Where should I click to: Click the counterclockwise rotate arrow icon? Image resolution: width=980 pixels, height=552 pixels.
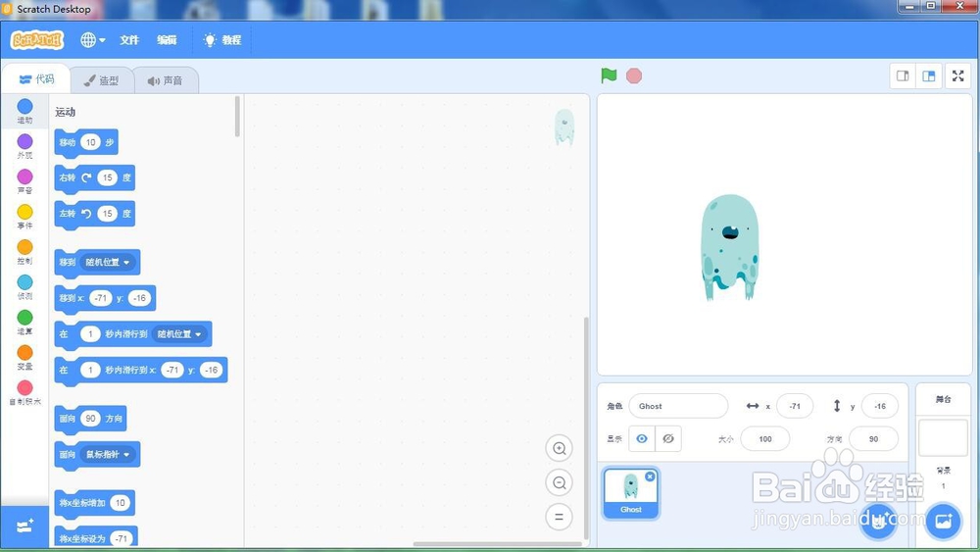[x=86, y=214]
